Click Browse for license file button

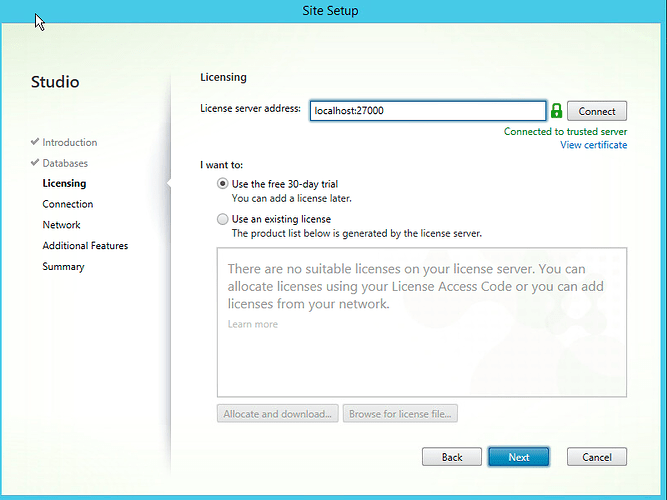[401, 414]
